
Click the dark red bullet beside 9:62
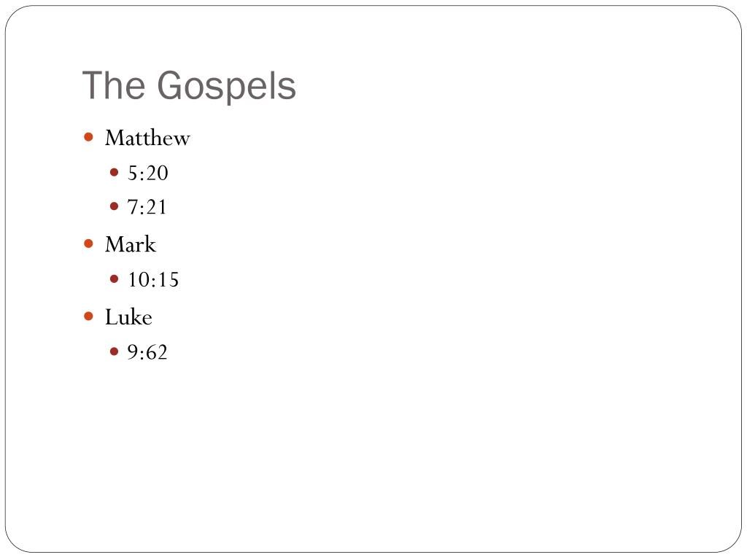114,352
